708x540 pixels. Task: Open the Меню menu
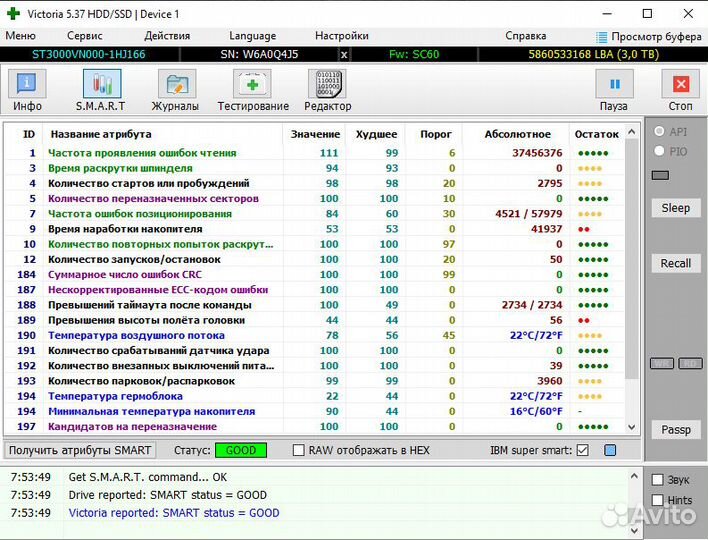(x=20, y=36)
